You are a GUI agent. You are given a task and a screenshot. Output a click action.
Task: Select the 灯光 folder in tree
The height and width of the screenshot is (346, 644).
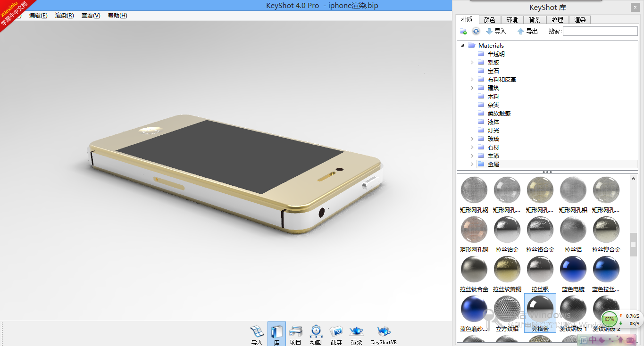tap(493, 130)
